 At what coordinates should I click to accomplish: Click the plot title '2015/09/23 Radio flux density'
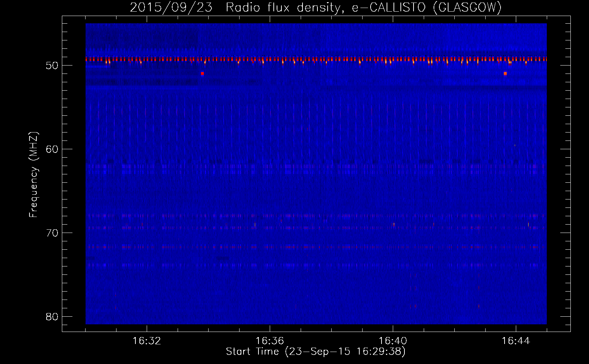tap(316, 7)
